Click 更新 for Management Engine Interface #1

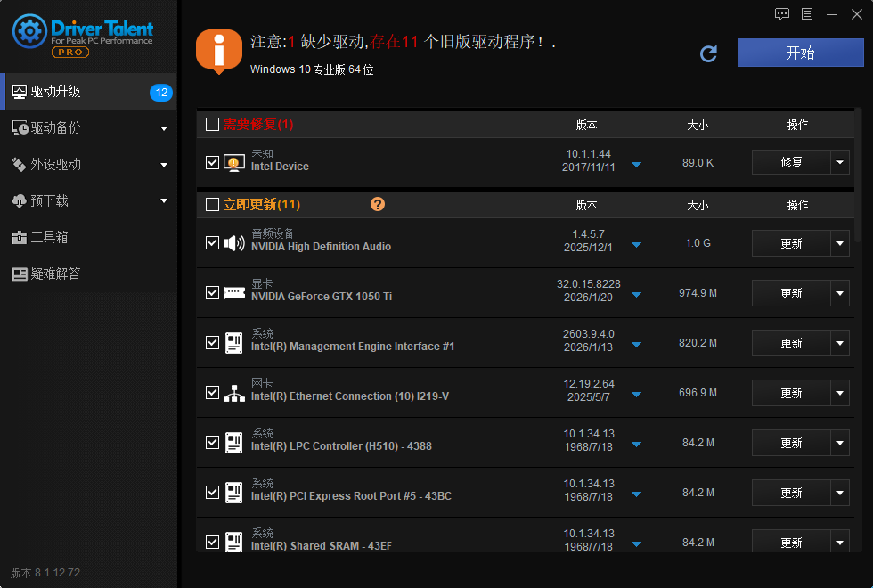point(791,343)
